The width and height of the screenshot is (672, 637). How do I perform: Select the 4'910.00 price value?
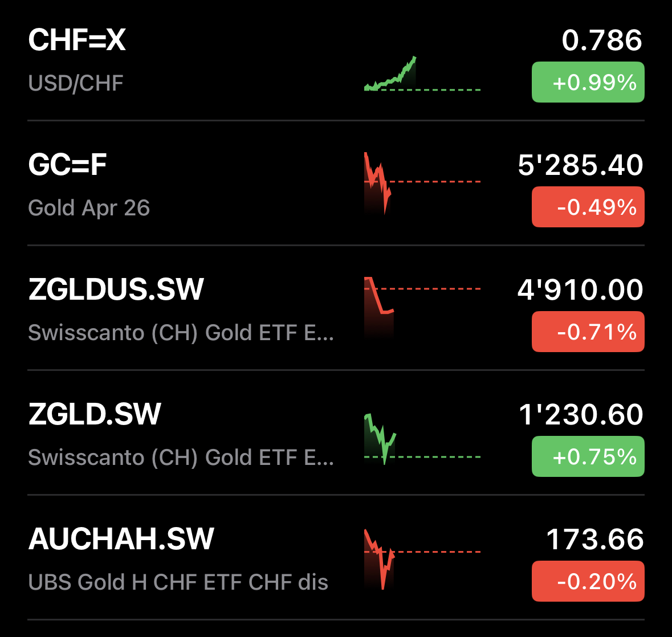click(580, 289)
